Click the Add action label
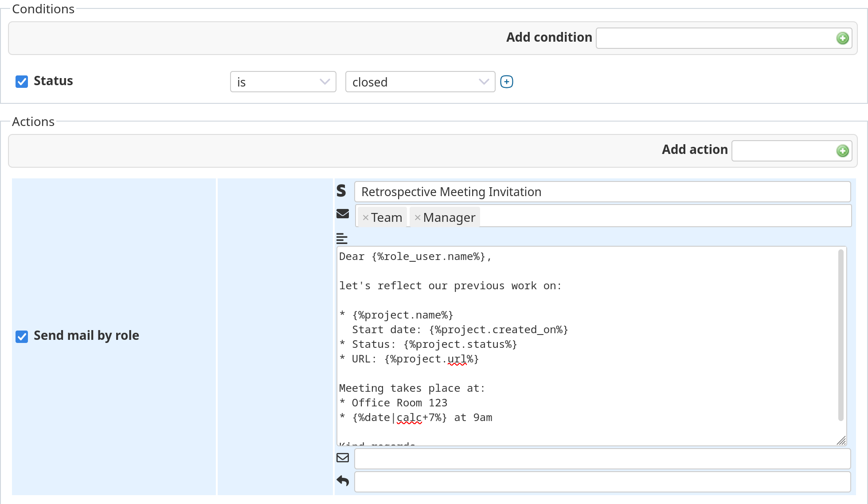The image size is (868, 504). click(695, 150)
